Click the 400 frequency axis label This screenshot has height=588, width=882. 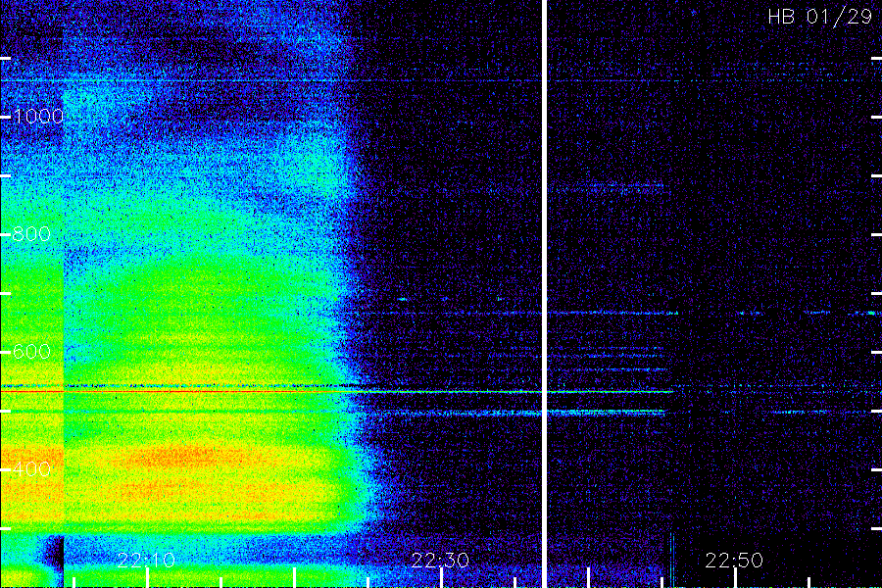pyautogui.click(x=31, y=469)
